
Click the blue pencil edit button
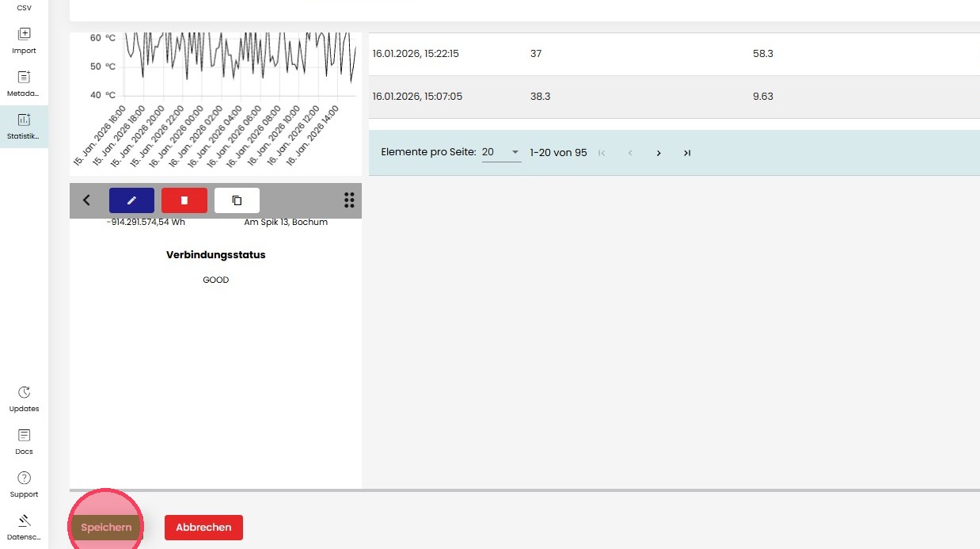(131, 200)
